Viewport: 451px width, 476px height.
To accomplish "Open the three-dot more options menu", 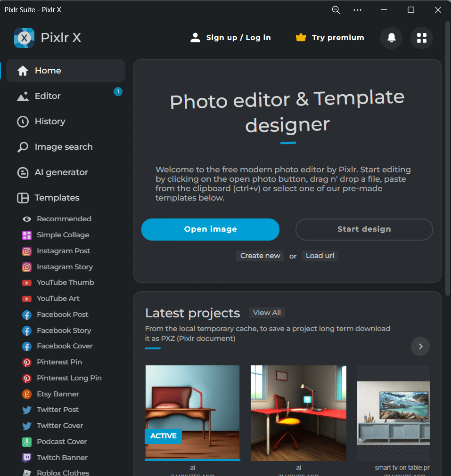I will 357,10.
